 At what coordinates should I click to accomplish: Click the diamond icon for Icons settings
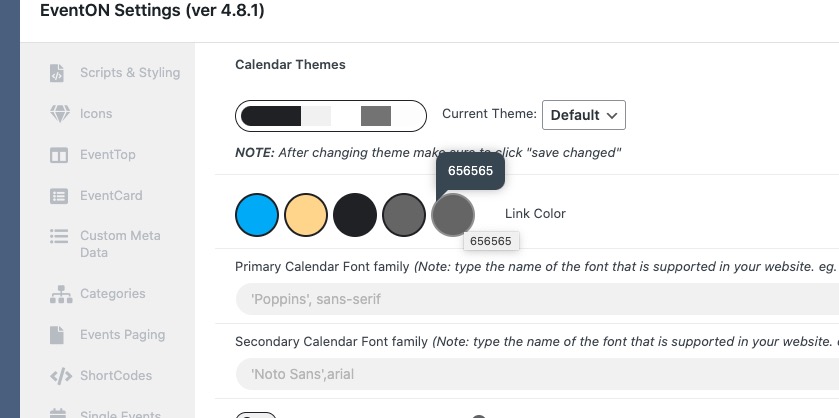point(59,113)
